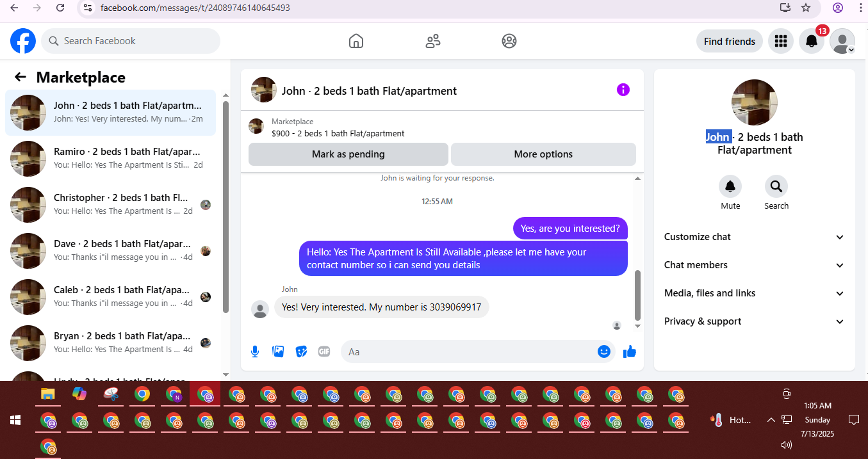Open Christopher's conversation in the list
Screen dimensions: 868x459
pos(110,205)
